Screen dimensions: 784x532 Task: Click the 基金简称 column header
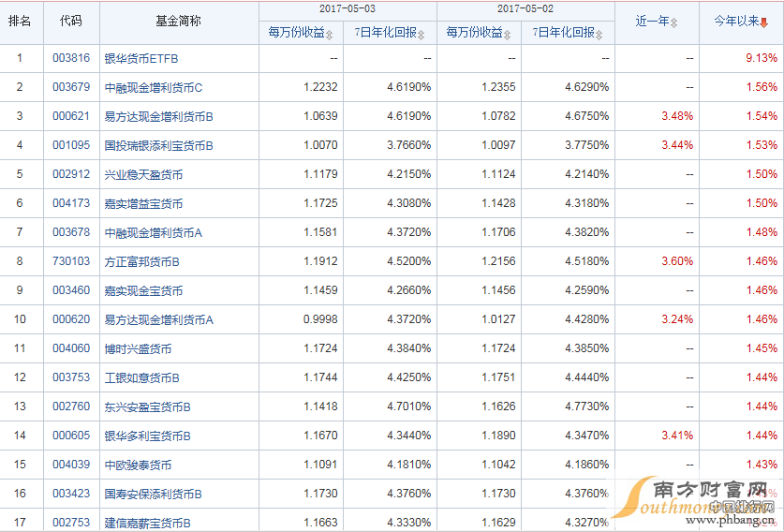tap(178, 21)
